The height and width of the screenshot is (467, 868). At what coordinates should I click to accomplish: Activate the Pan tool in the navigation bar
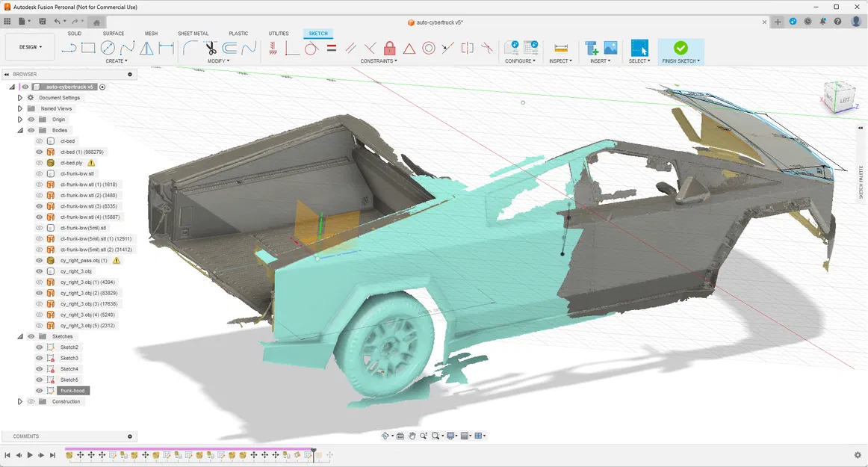(x=412, y=436)
